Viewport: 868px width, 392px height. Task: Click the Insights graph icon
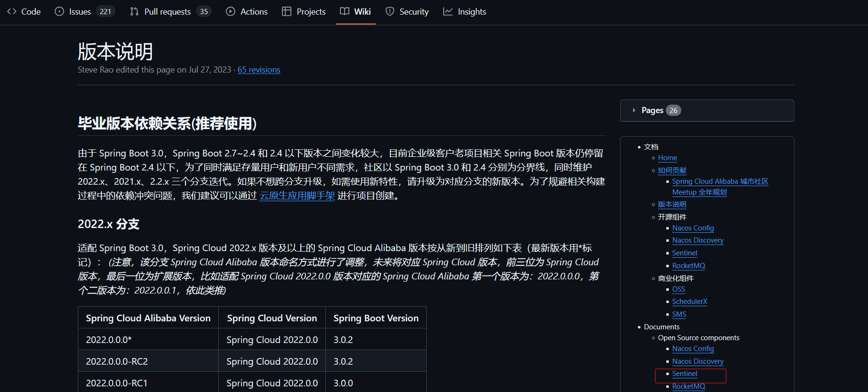(x=448, y=11)
